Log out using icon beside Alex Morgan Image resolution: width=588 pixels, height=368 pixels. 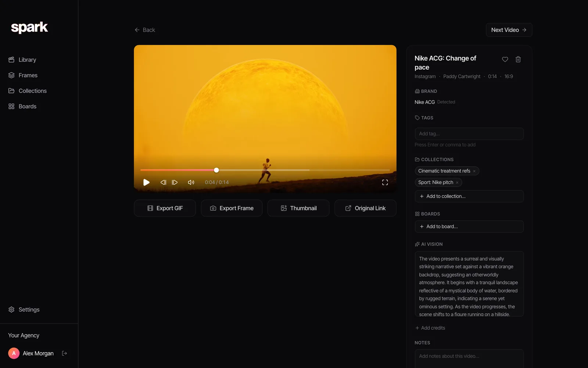(65, 353)
